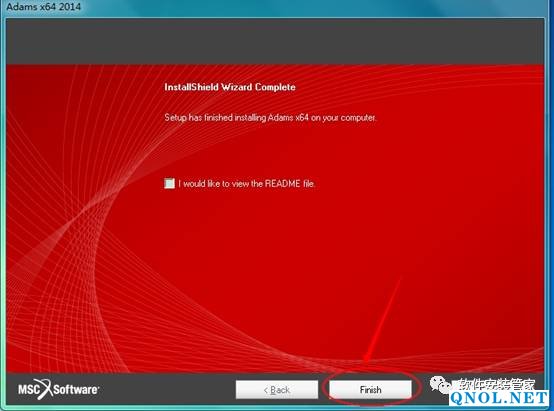Click the InstallShield Wizard Complete heading
The height and width of the screenshot is (411, 554).
(x=230, y=87)
